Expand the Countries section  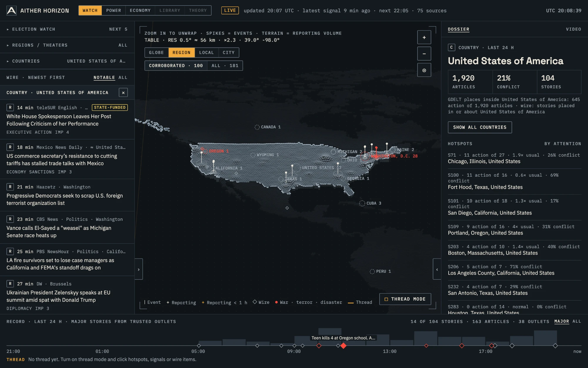pyautogui.click(x=67, y=61)
